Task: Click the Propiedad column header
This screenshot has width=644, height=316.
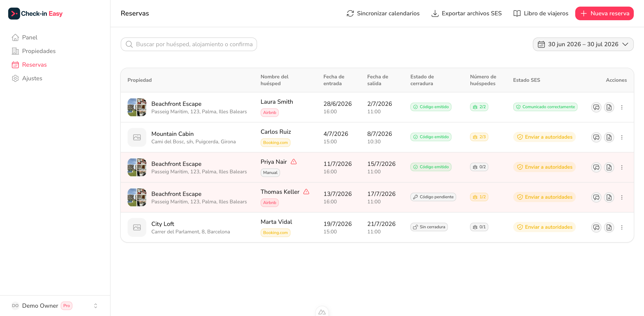Action: (139, 80)
